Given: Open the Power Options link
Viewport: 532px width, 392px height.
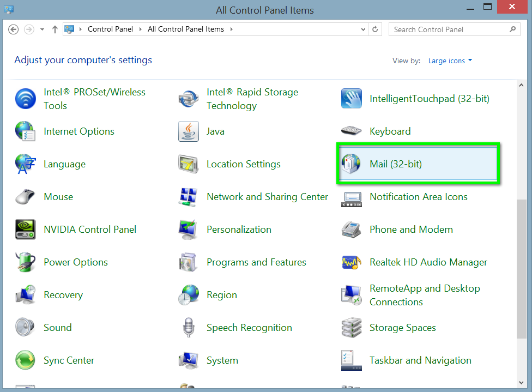Looking at the screenshot, I should [76, 262].
